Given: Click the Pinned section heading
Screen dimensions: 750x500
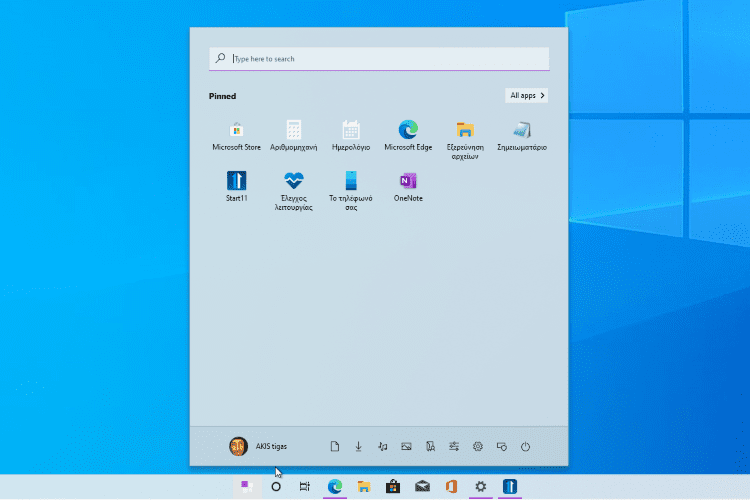Looking at the screenshot, I should pos(222,96).
